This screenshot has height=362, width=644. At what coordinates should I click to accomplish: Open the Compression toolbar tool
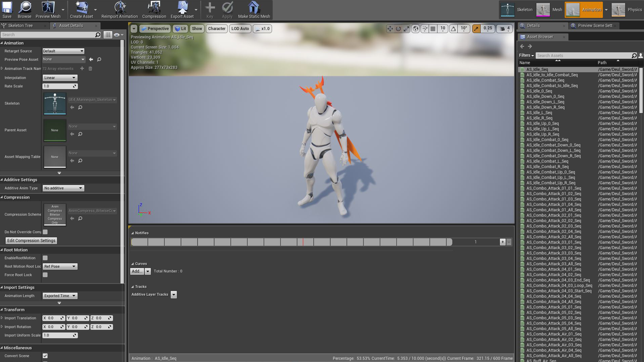tap(154, 7)
